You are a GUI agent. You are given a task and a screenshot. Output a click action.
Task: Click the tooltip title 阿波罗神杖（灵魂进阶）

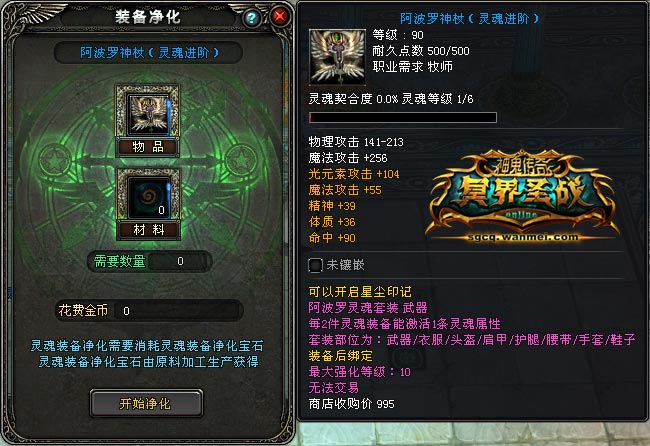point(469,19)
